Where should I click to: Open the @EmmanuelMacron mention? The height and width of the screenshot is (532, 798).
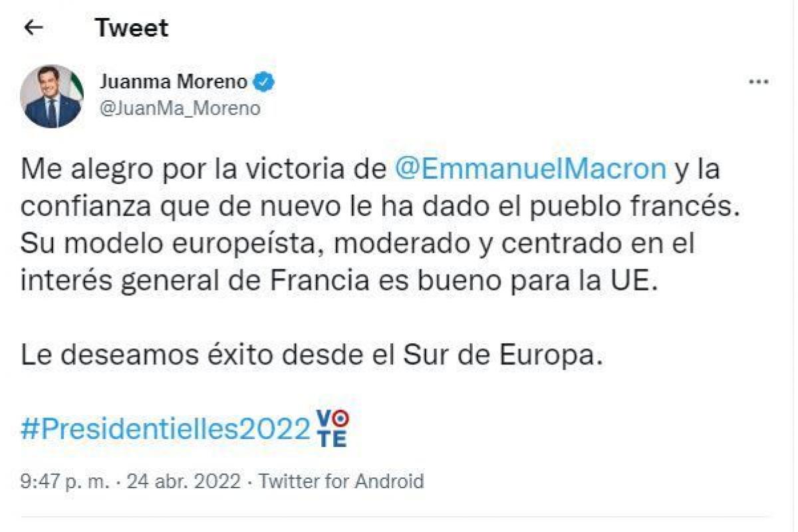(x=530, y=168)
